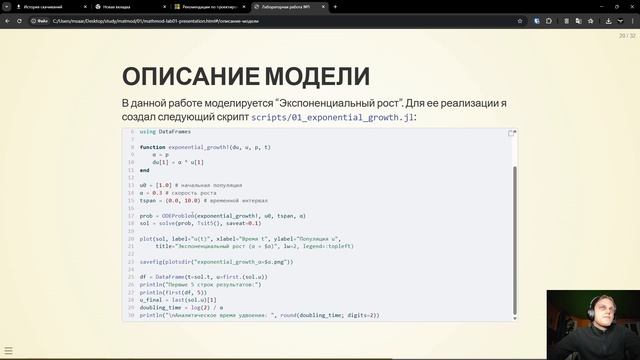The image size is (640, 360).
Task: Click the 'plot(sol, label' code line
Action: tap(240, 239)
